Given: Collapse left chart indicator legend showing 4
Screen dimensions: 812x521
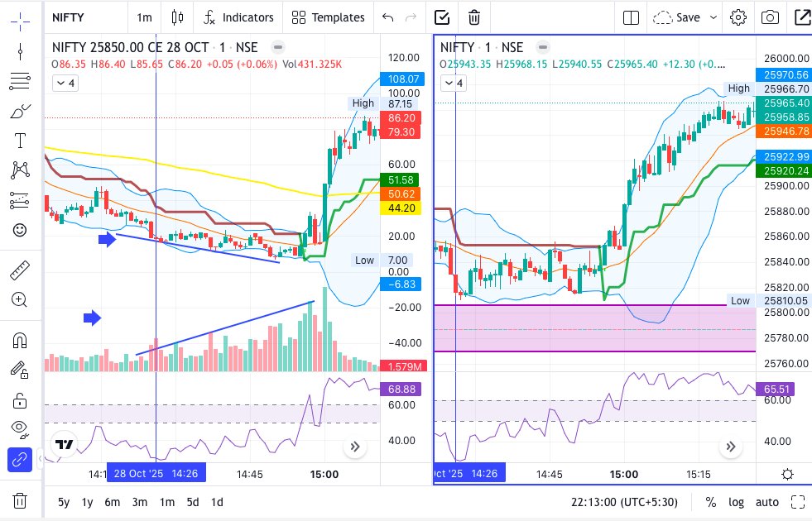Looking at the screenshot, I should pos(65,84).
